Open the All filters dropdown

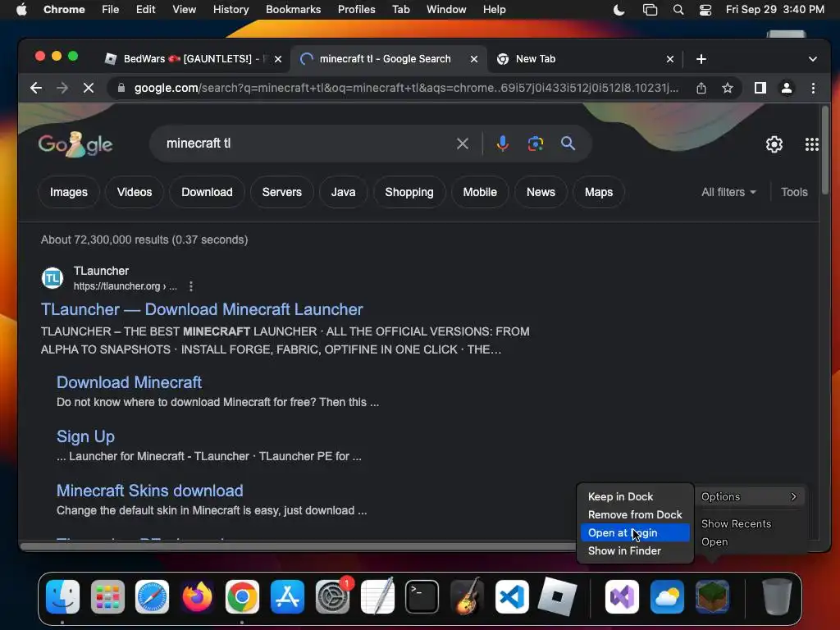(x=728, y=192)
